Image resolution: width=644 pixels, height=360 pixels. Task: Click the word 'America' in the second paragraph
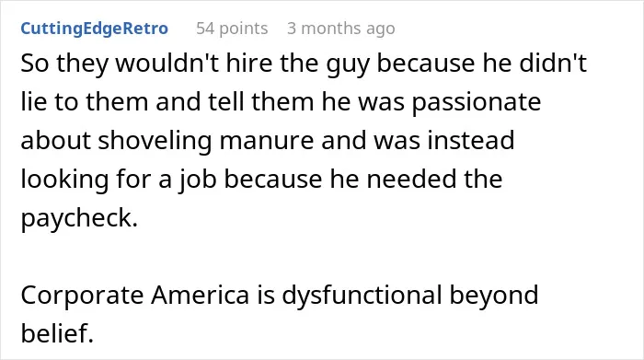pos(200,295)
